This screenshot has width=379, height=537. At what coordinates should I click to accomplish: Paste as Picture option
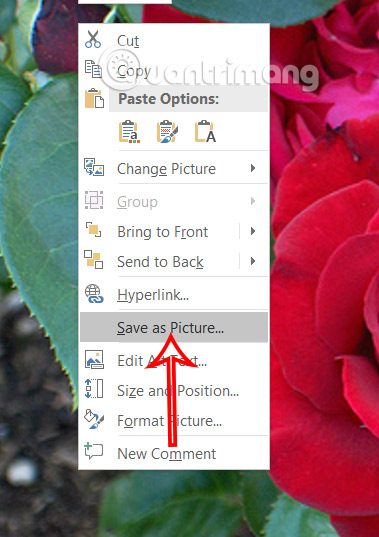167,132
